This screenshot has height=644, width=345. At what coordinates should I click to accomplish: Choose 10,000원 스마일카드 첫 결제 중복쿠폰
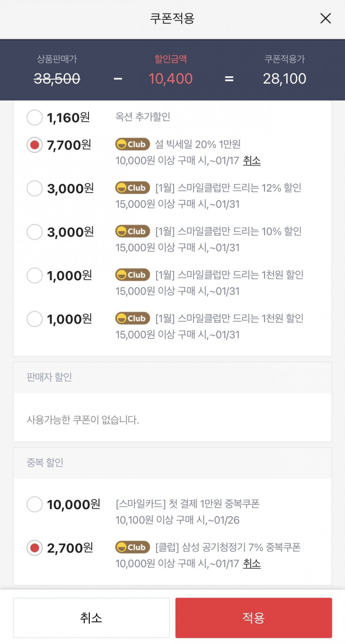pyautogui.click(x=34, y=504)
